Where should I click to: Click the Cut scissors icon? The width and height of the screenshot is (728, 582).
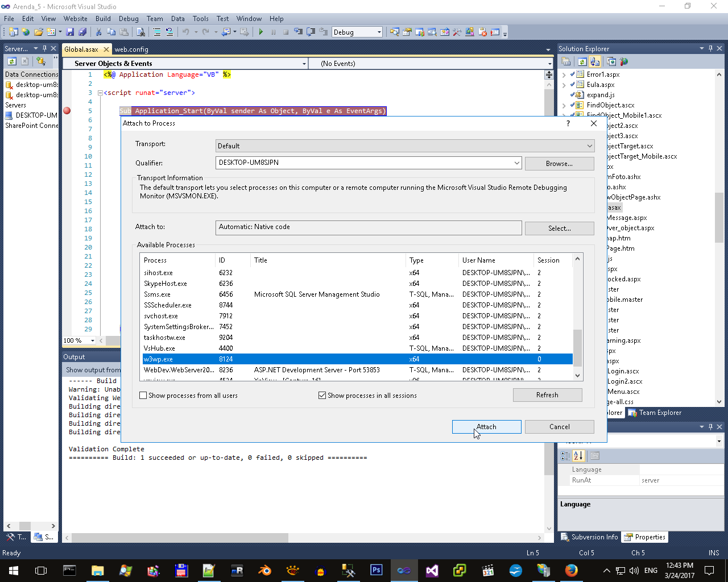(x=98, y=32)
